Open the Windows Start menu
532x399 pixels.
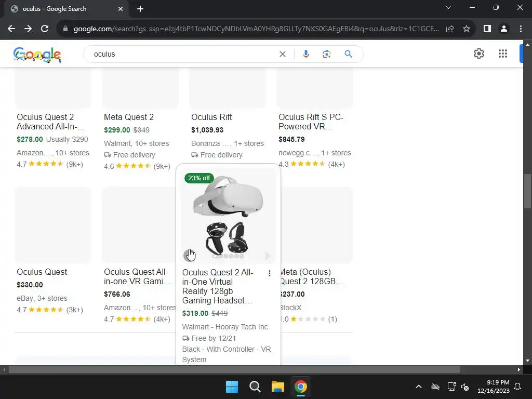[232, 387]
